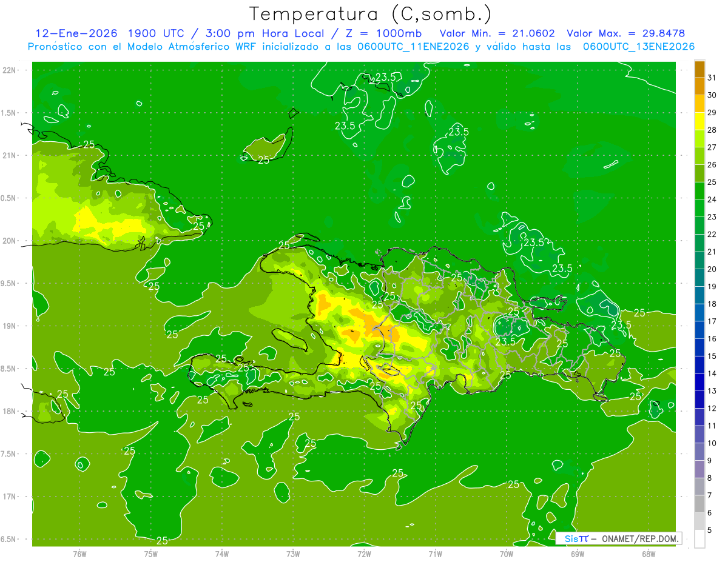
Task: Click the "76W" longitude axis label
Action: pos(79,554)
